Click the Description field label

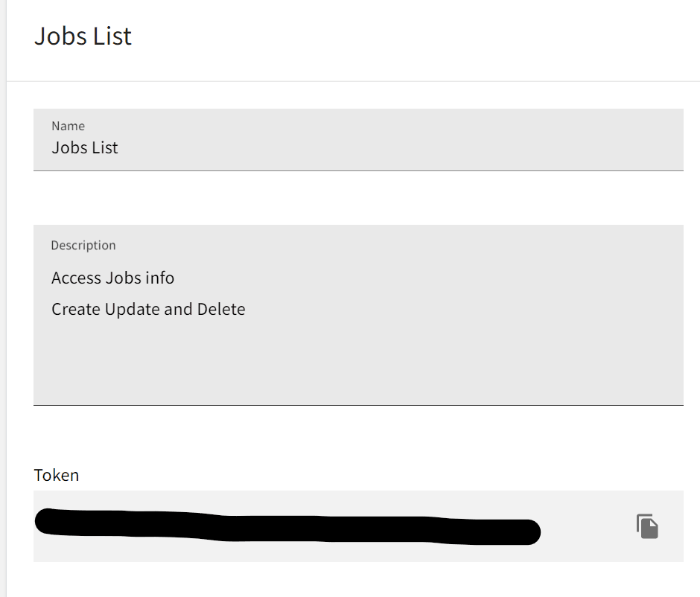click(x=83, y=245)
